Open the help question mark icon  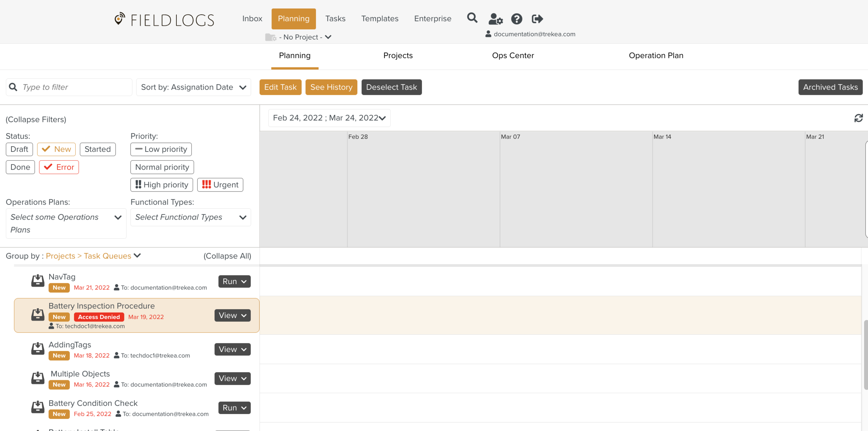coord(516,19)
